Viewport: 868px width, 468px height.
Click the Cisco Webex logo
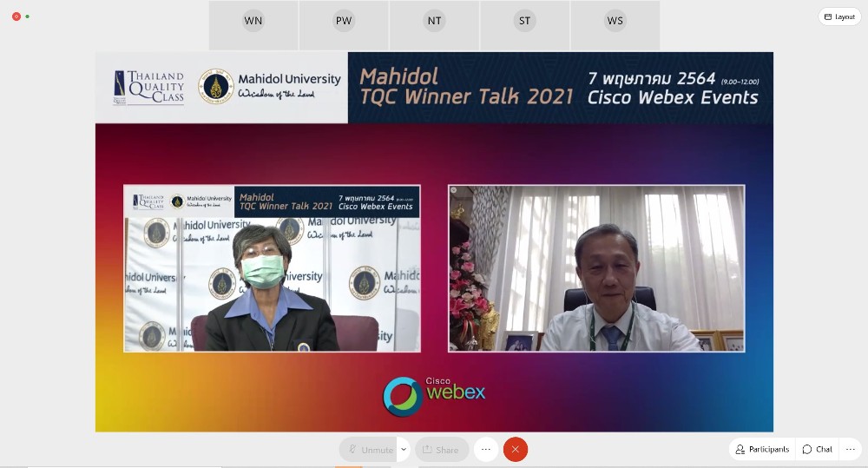point(434,395)
